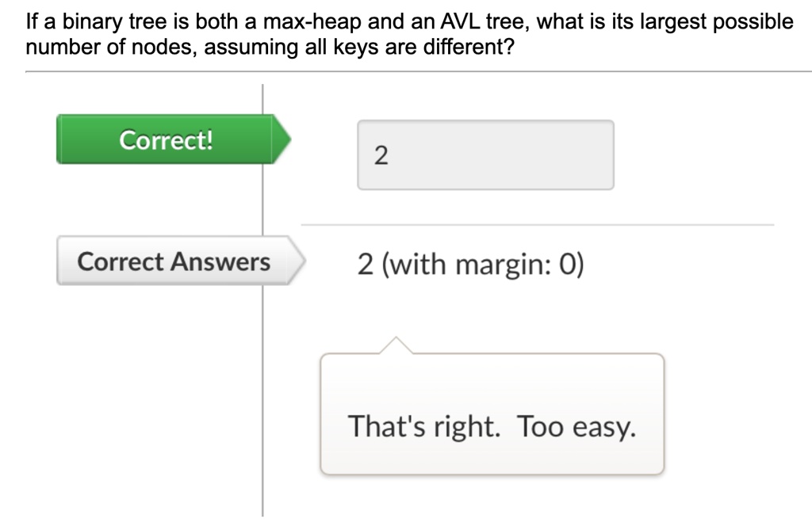
Task: Click the digit 2 inside the answer box
Action: pyautogui.click(x=381, y=155)
